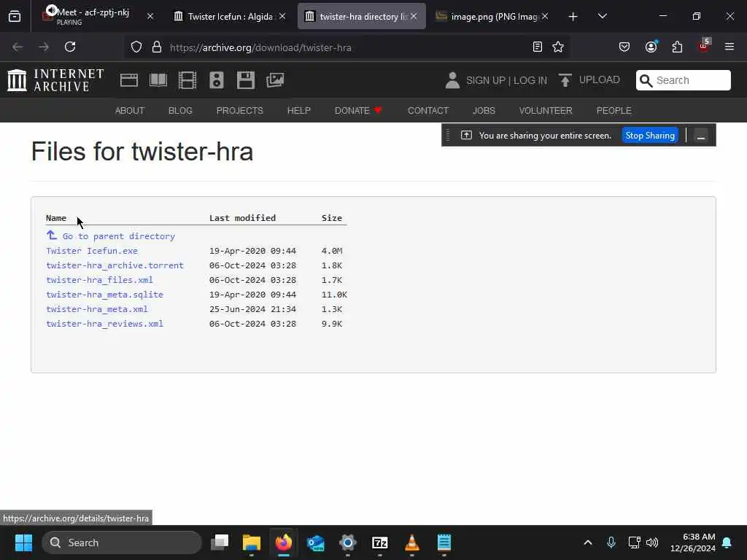
Task: Open 7-Zip from the taskbar
Action: click(379, 542)
